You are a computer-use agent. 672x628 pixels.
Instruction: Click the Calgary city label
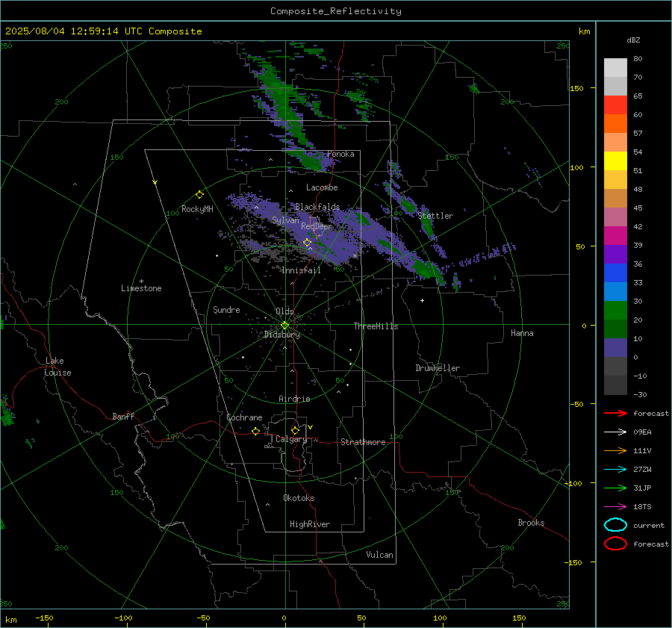coord(291,439)
